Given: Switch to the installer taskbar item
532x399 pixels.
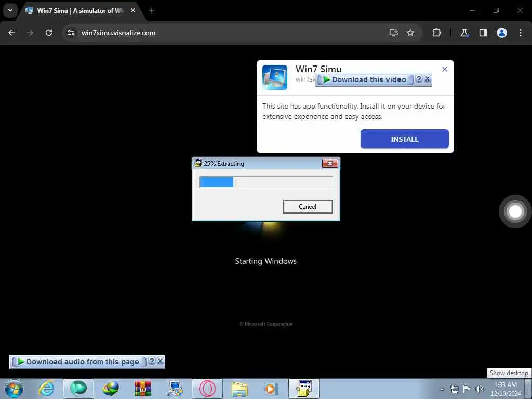Looking at the screenshot, I should 304,389.
